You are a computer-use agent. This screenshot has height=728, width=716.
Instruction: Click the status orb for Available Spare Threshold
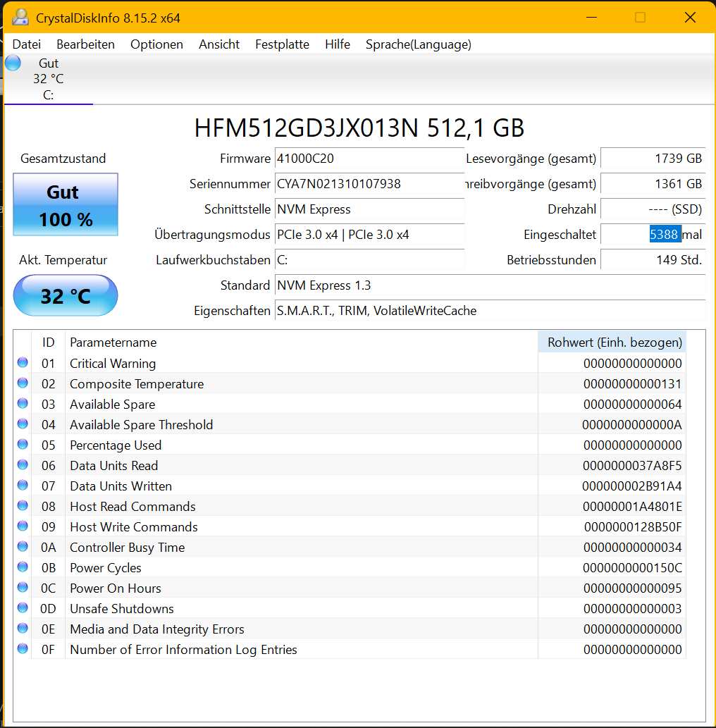click(23, 424)
